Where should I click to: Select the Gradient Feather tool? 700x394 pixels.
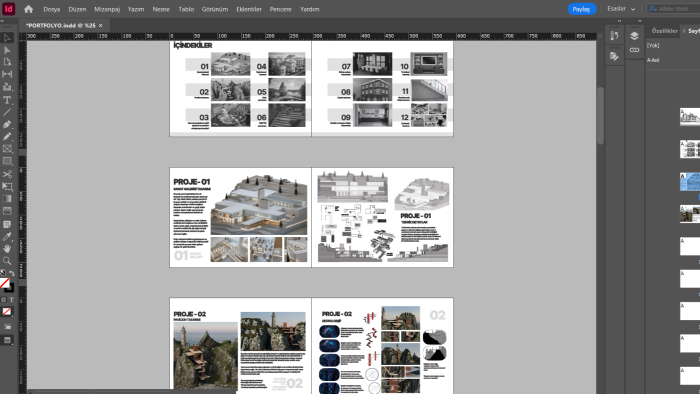point(7,211)
